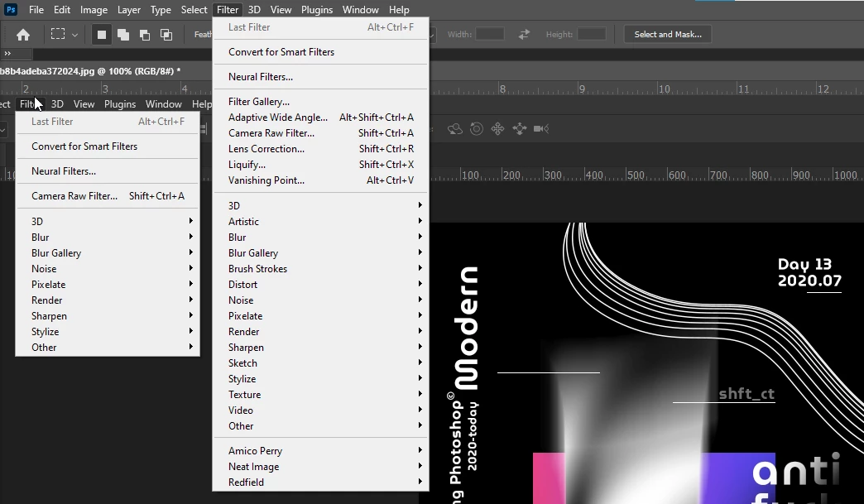Click the Select and Mask button

[x=668, y=34]
